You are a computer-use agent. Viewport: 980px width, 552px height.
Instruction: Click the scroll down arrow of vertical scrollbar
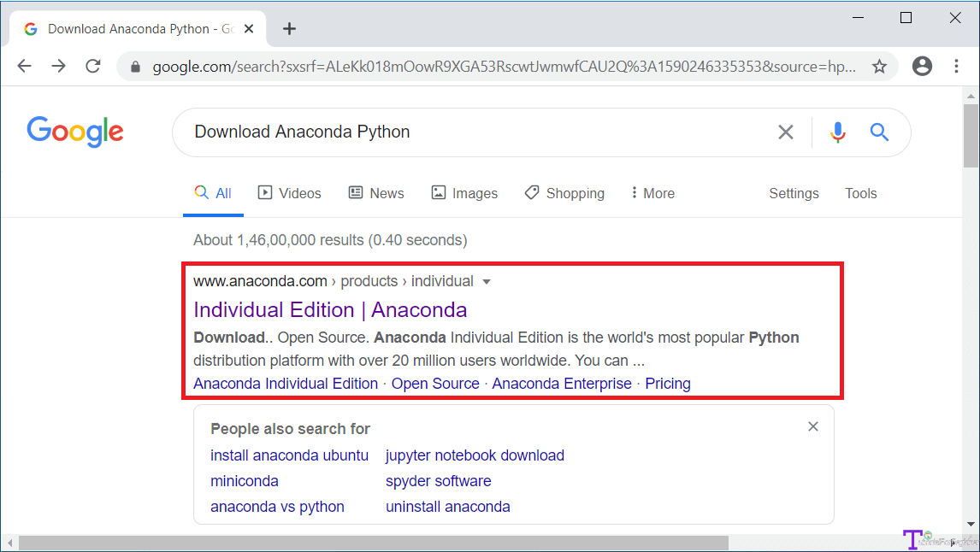click(971, 524)
